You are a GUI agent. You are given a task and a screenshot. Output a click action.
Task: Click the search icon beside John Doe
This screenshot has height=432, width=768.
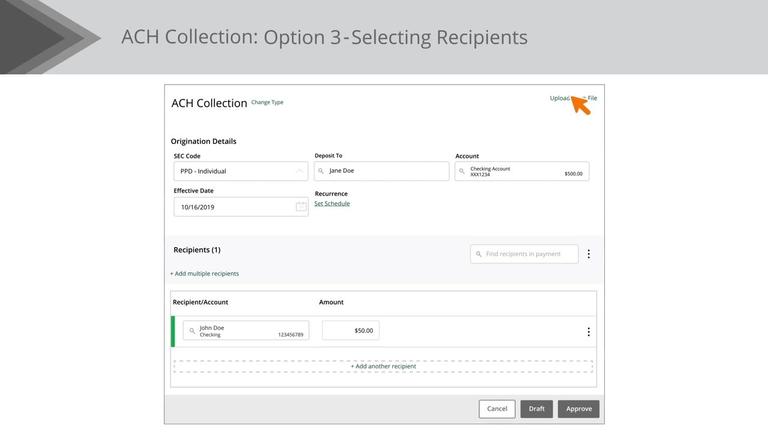point(192,331)
